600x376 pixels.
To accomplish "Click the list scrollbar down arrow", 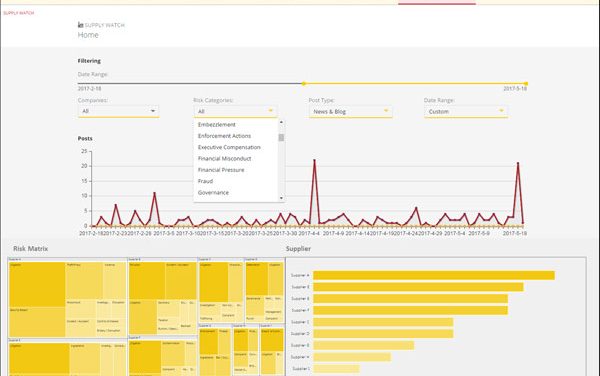I will (281, 198).
